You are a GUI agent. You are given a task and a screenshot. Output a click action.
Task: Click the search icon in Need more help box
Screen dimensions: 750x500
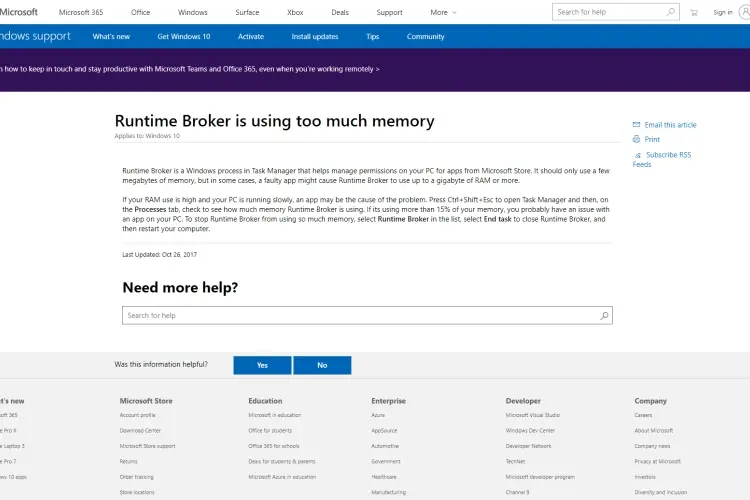pos(604,315)
